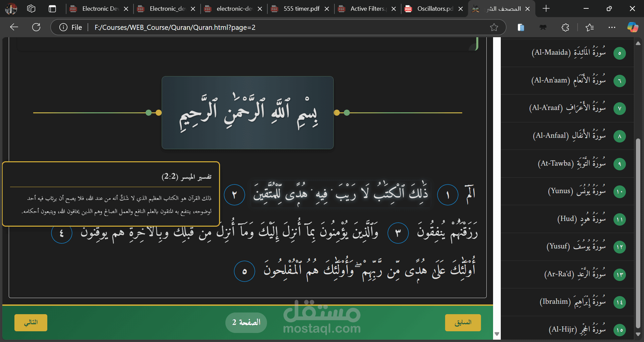The image size is (644, 342).
Task: Open the tab actions menu icon
Action: 52,9
